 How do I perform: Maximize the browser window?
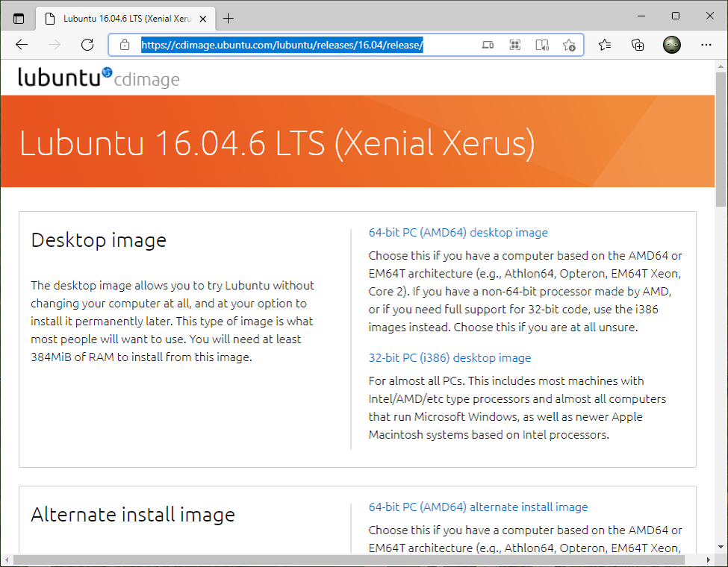[676, 16]
